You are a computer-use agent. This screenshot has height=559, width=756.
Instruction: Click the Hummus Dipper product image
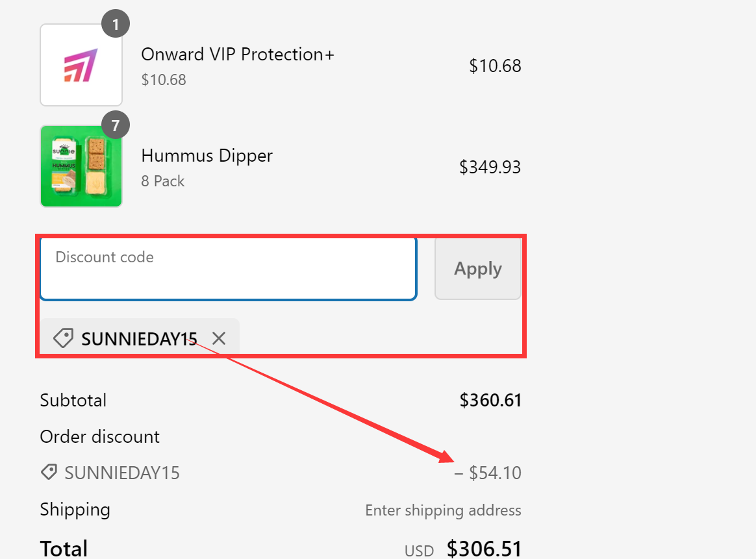click(x=81, y=166)
